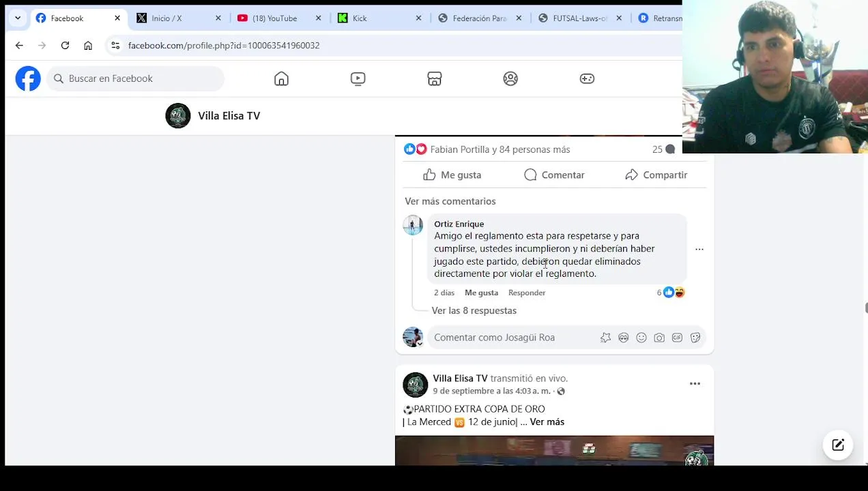The width and height of the screenshot is (868, 491).
Task: Click the Me gusta post button
Action: pyautogui.click(x=452, y=175)
